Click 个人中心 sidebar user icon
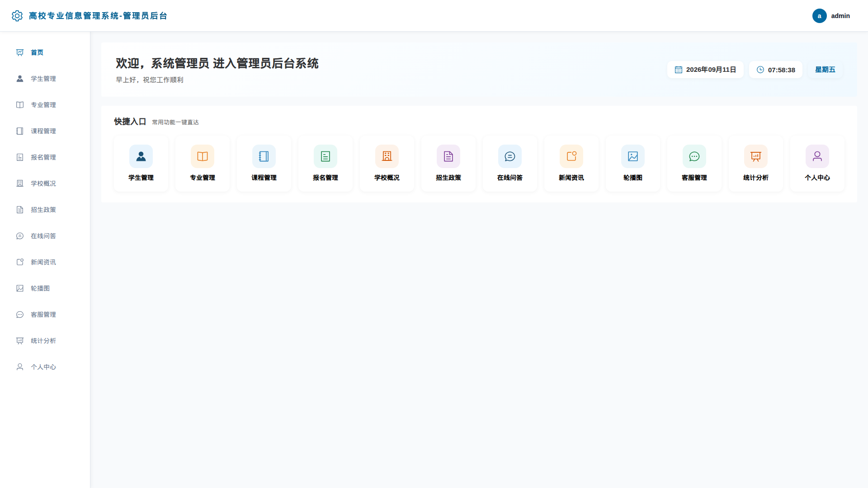Screen dimensions: 868x488 [20, 367]
